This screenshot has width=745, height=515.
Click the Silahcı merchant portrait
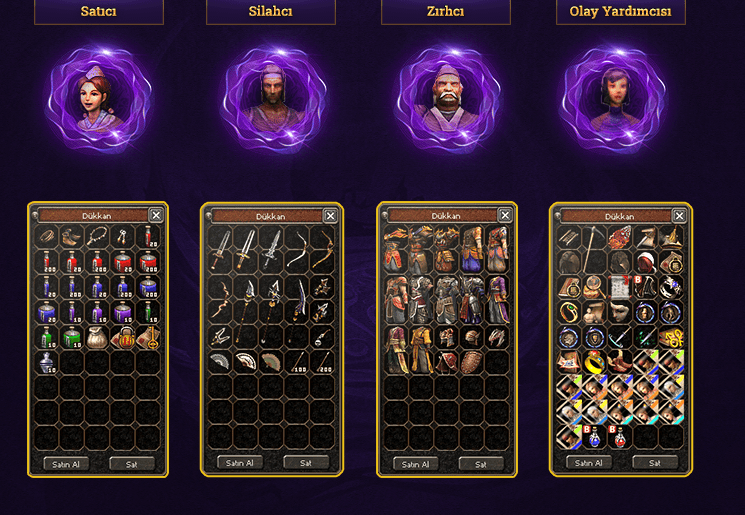click(x=274, y=99)
